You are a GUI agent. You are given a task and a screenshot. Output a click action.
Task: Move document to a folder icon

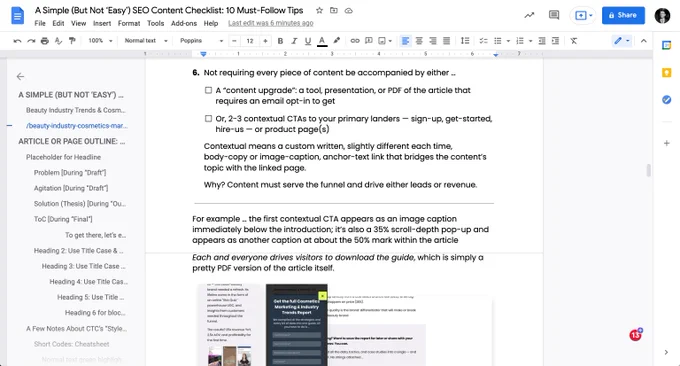coord(333,10)
